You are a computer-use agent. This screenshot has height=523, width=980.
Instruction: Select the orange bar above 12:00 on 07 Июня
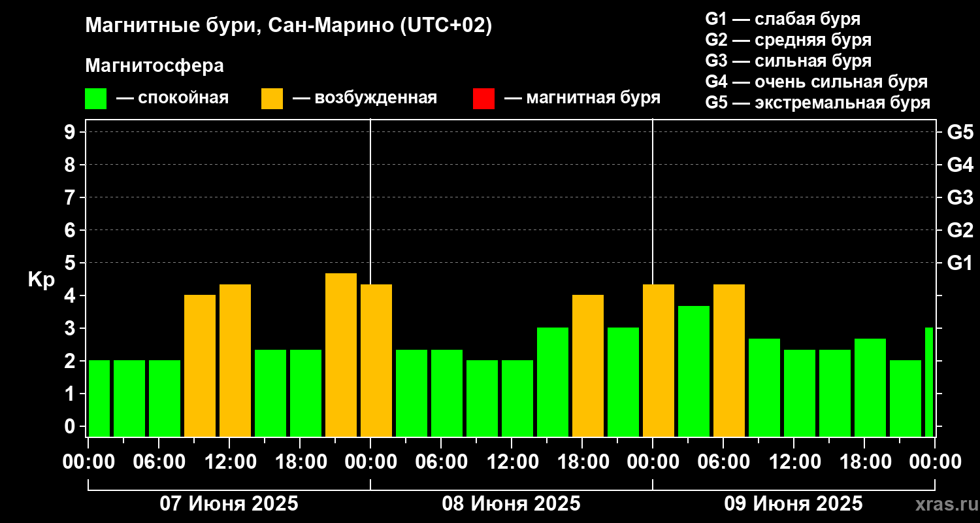(x=235, y=360)
